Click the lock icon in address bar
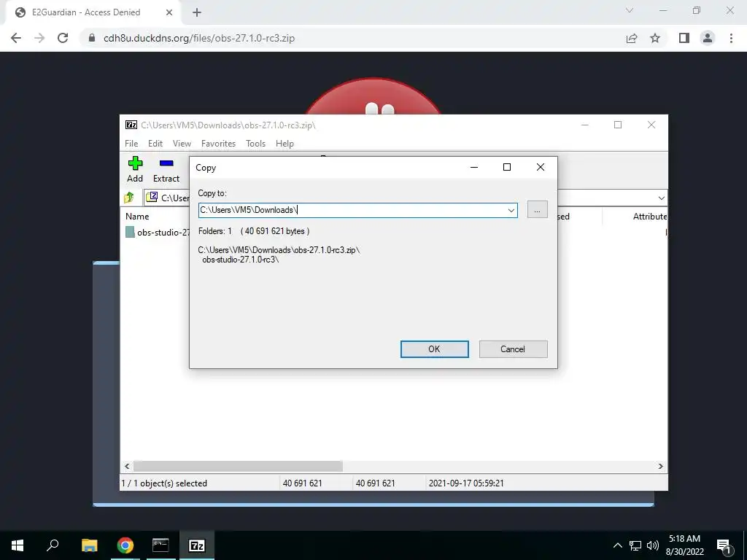This screenshot has height=560, width=747. 92,38
